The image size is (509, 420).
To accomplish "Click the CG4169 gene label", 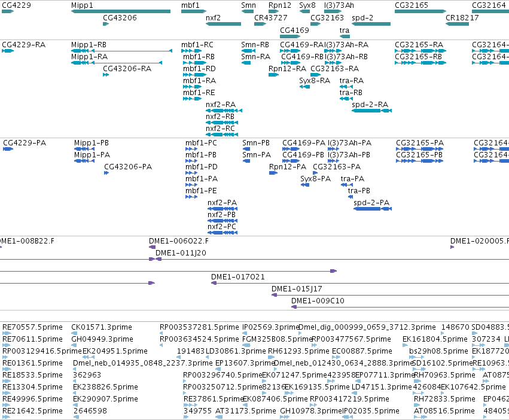I will [x=294, y=31].
